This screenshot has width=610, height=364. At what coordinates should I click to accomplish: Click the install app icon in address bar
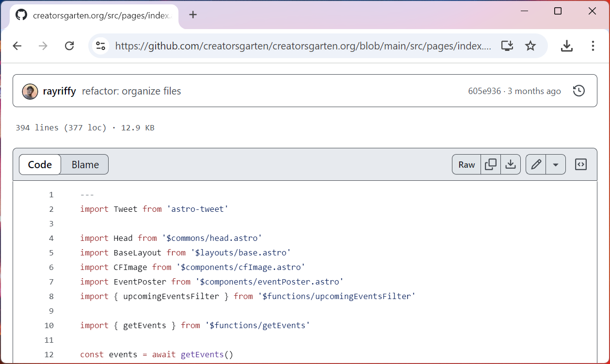pyautogui.click(x=507, y=46)
